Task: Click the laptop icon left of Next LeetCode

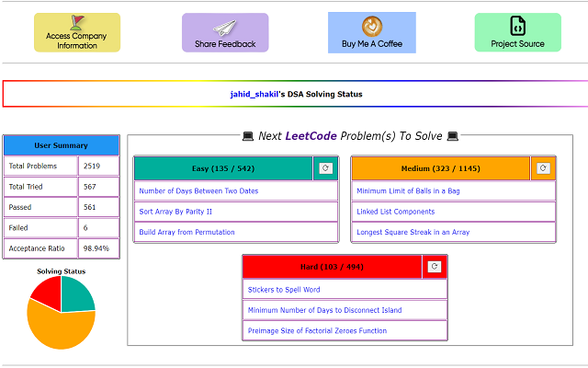Action: 248,136
